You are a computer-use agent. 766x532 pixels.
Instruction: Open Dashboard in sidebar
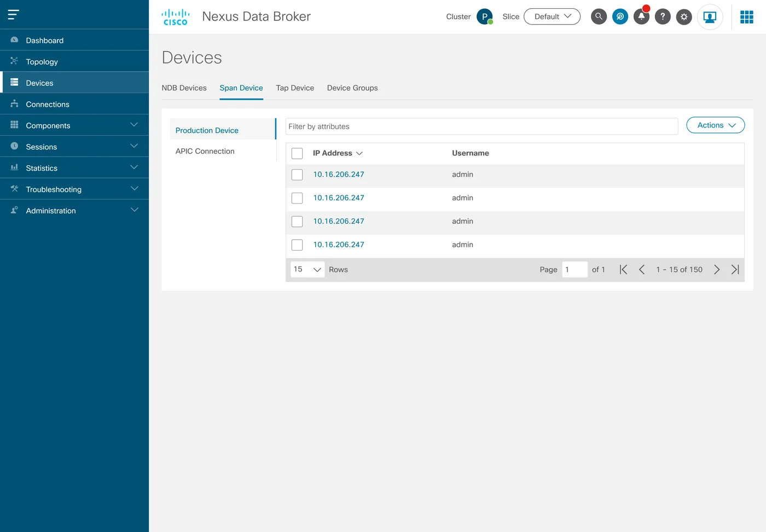pyautogui.click(x=74, y=41)
